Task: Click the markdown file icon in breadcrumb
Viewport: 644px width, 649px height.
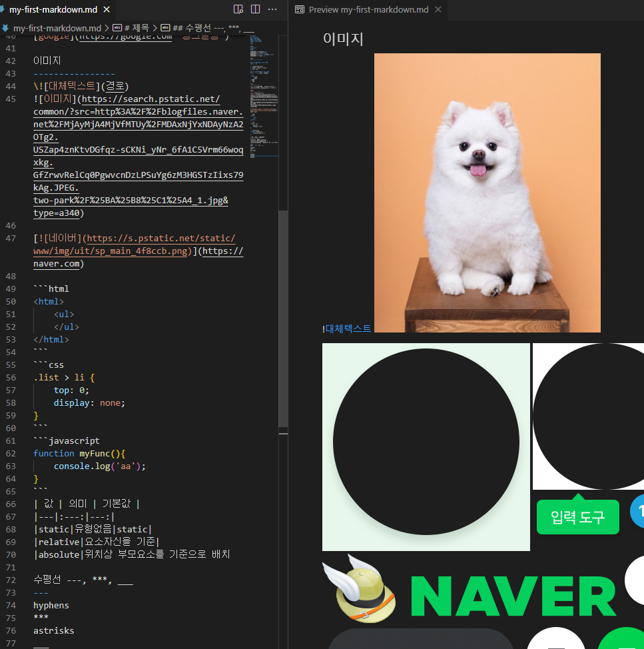Action: coord(5,28)
